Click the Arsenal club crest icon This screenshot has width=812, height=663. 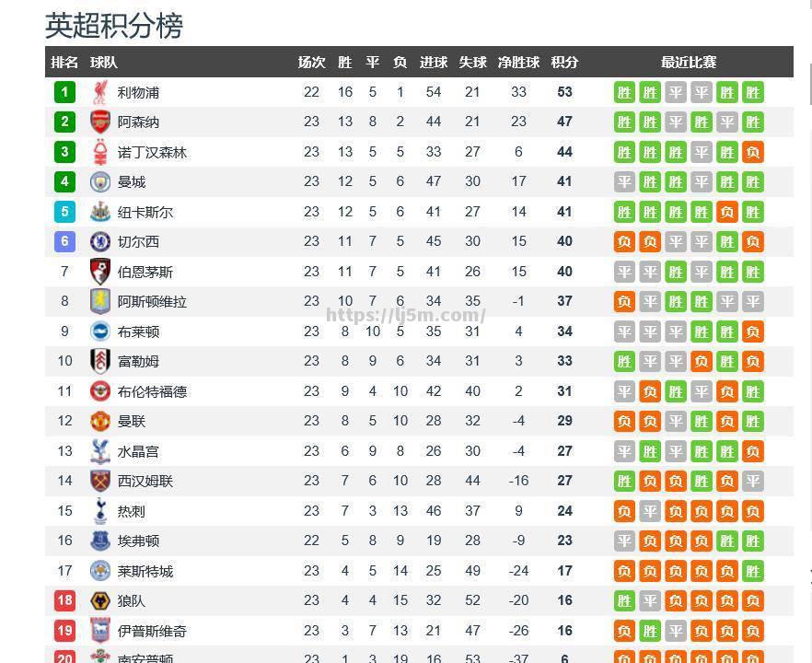100,122
